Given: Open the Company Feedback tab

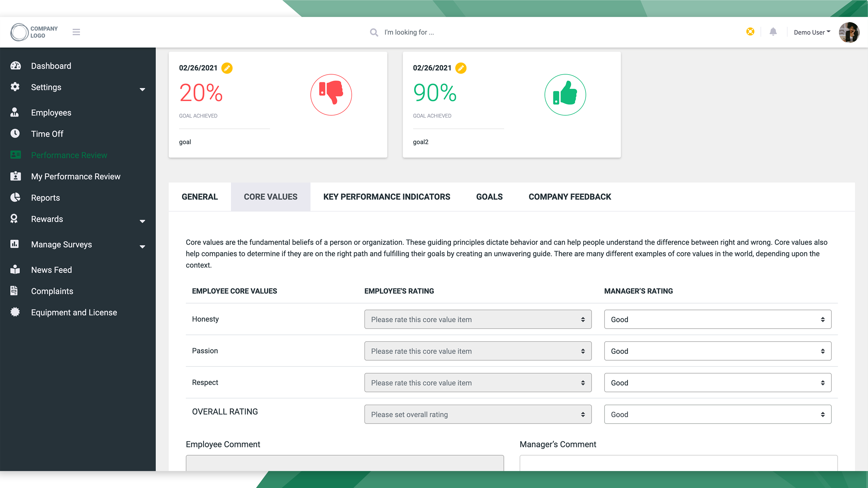Looking at the screenshot, I should [570, 197].
